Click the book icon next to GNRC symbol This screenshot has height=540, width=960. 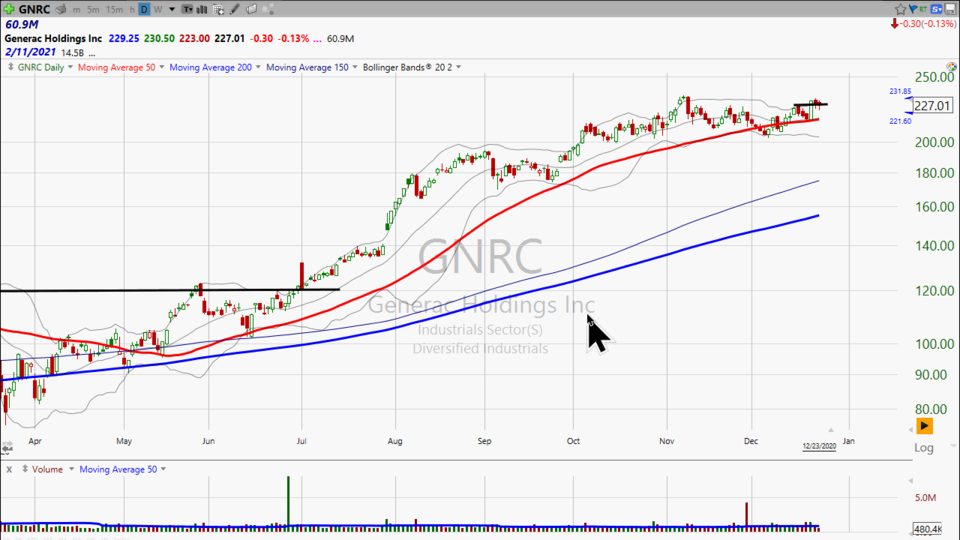pyautogui.click(x=61, y=9)
